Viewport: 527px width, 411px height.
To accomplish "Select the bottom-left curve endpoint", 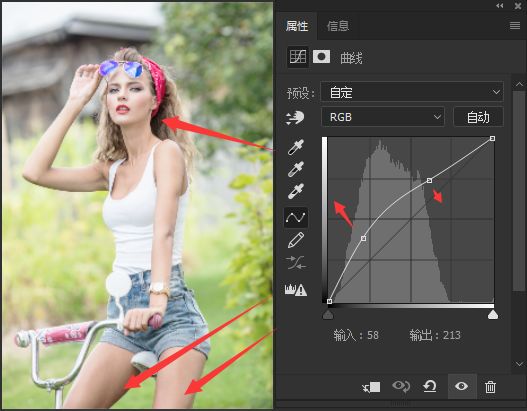I will click(x=329, y=301).
